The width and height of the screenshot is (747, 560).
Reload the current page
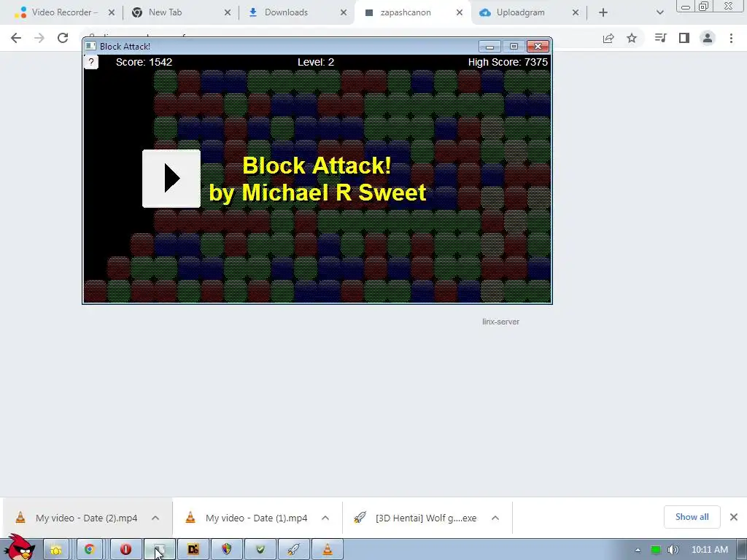click(x=63, y=38)
